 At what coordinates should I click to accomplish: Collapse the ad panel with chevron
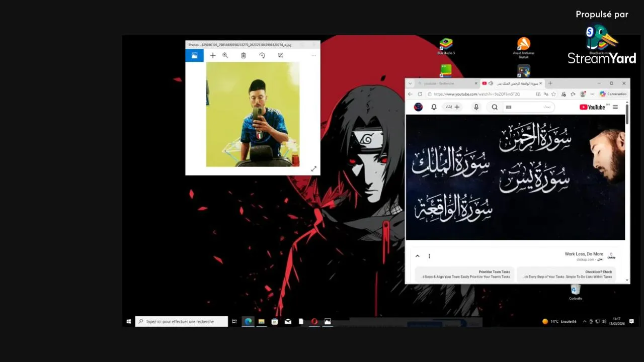418,256
